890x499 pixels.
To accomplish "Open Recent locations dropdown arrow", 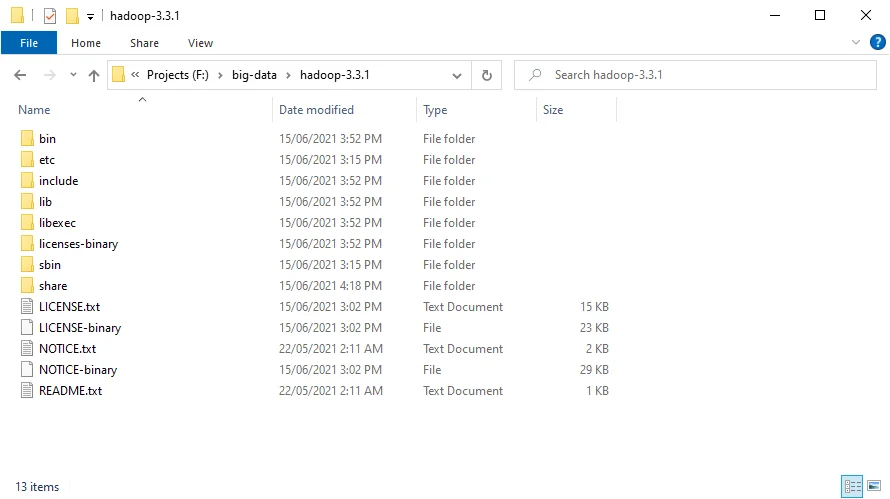I will pos(73,75).
